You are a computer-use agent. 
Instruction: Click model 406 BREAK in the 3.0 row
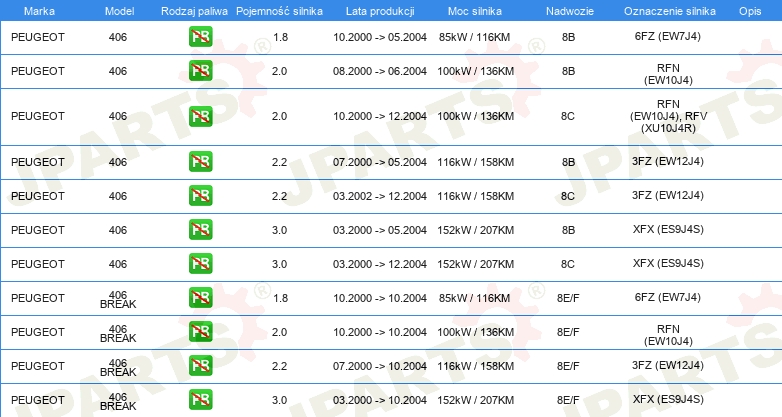click(x=118, y=401)
